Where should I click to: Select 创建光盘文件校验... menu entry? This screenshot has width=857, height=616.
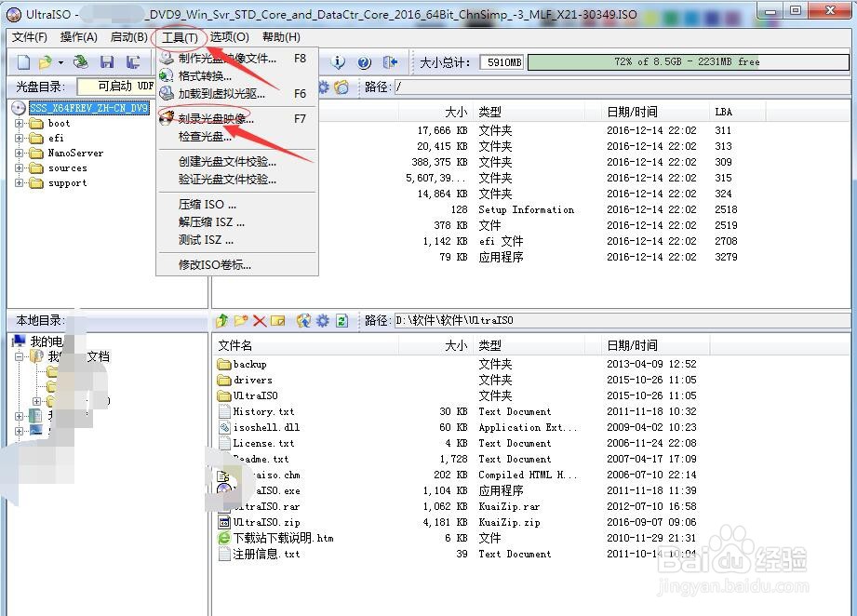237,162
